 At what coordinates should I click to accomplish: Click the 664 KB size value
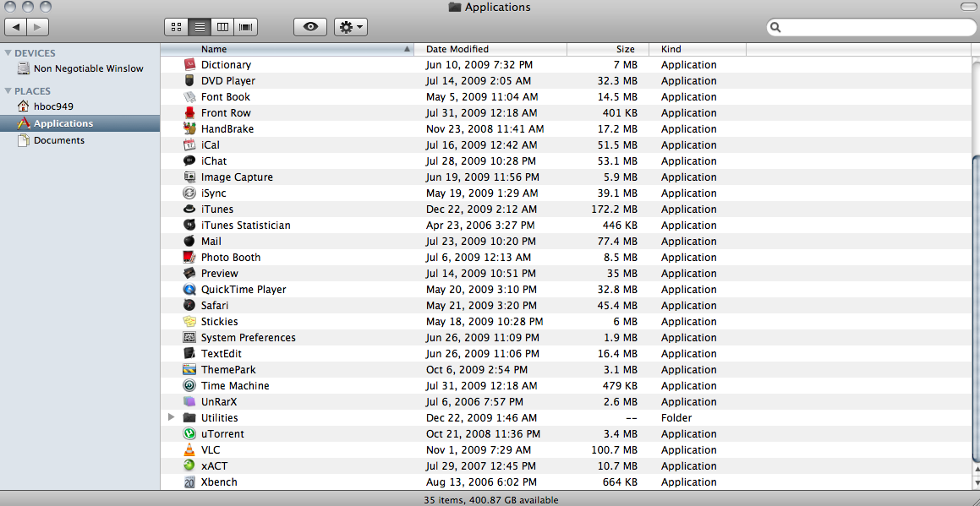[621, 482]
